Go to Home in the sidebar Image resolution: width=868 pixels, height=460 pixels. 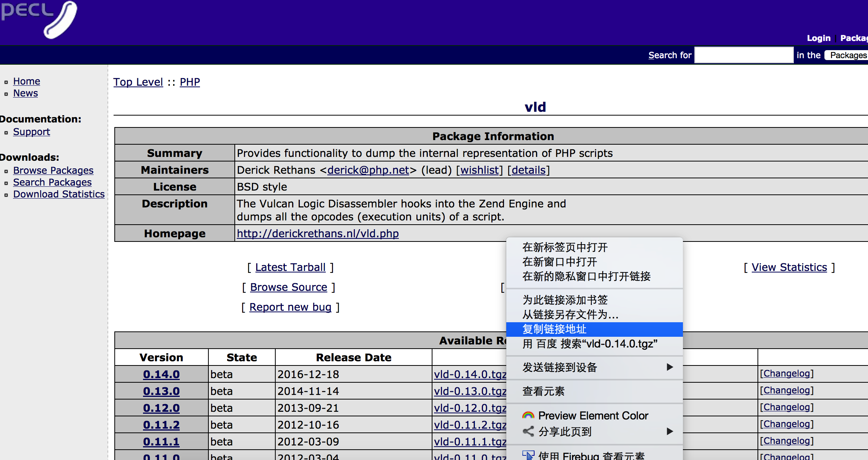27,81
